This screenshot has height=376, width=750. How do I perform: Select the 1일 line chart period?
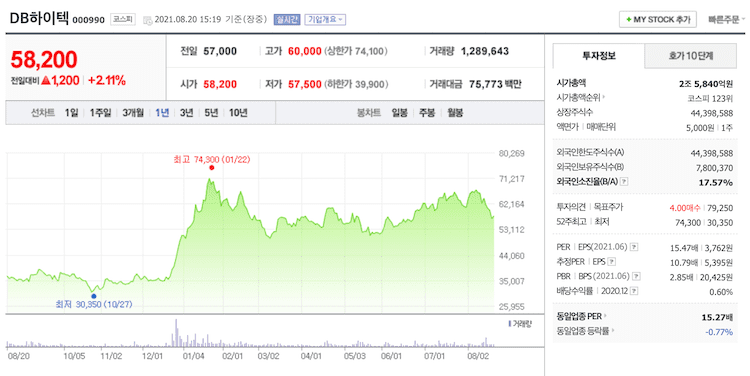coord(71,113)
